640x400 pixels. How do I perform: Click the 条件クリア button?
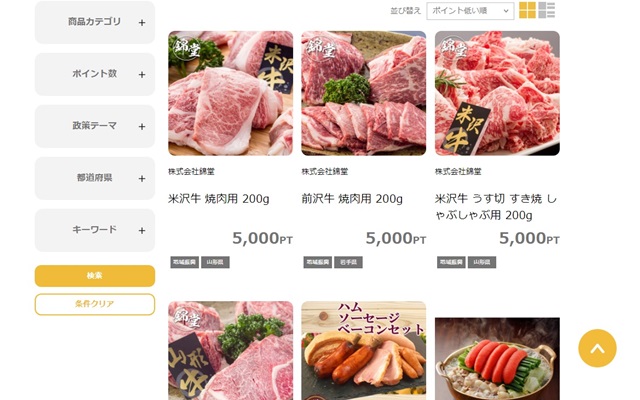pos(95,304)
